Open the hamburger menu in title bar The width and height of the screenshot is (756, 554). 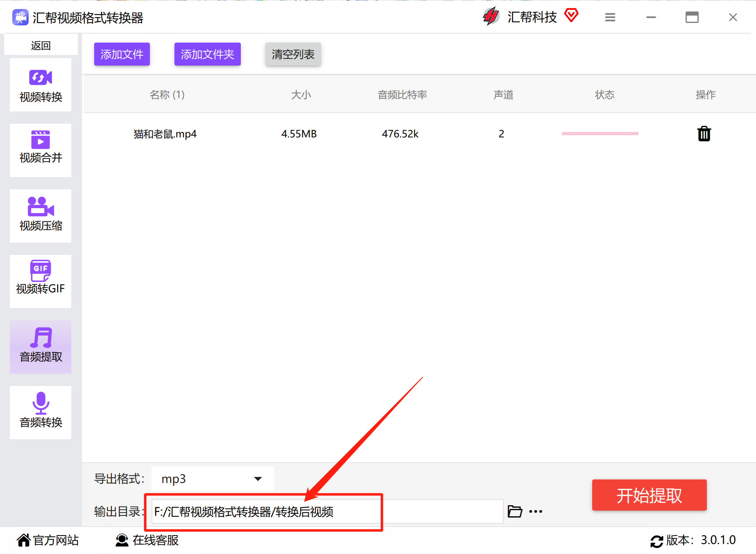[610, 17]
